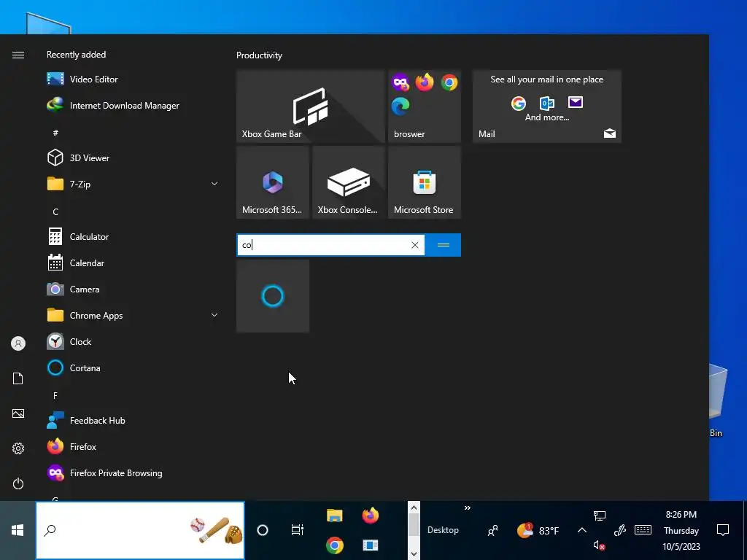The image size is (747, 560).
Task: Open the Action Center notifications
Action: (x=723, y=530)
